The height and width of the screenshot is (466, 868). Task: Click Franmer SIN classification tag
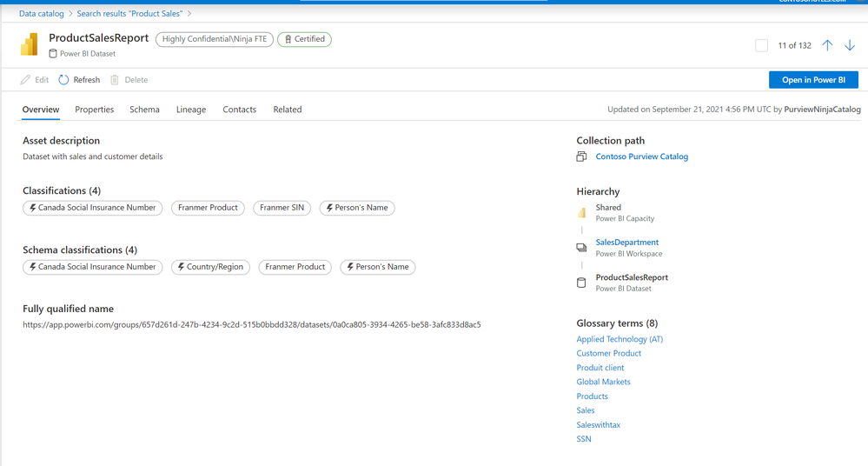[282, 208]
